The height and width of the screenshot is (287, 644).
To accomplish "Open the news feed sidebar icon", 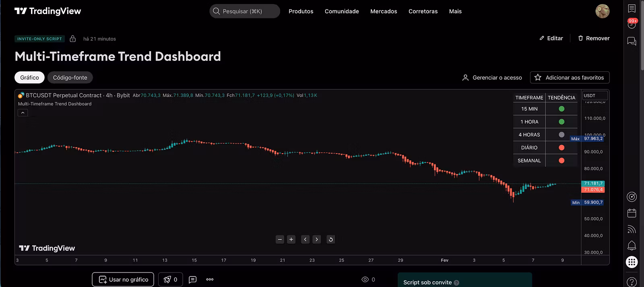I will pyautogui.click(x=632, y=229).
